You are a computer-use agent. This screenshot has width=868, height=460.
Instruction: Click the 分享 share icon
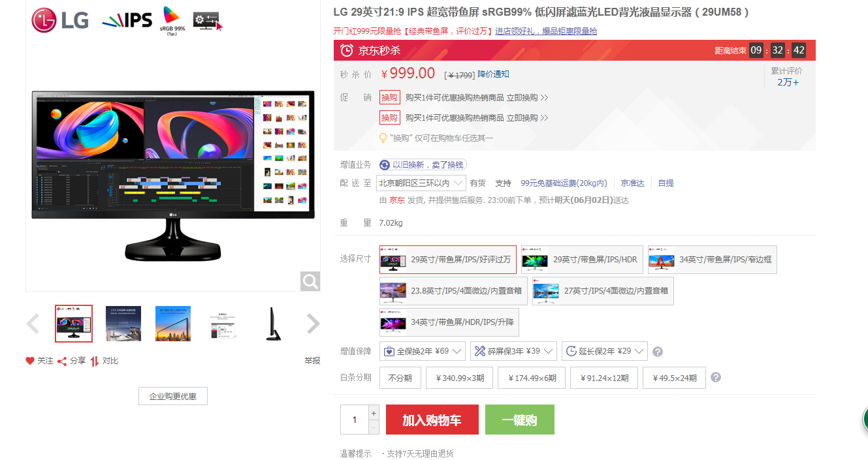62,361
